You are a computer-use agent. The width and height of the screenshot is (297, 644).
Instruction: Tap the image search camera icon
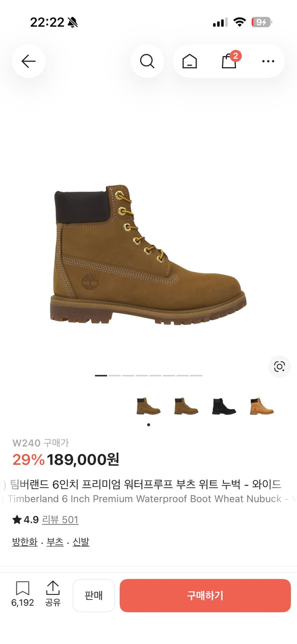pyautogui.click(x=279, y=367)
